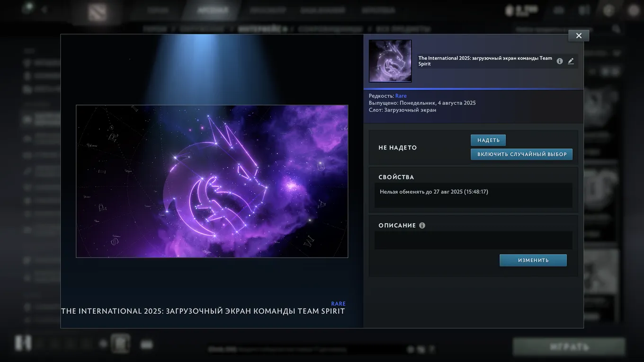Click the item name in the header

tap(485, 61)
